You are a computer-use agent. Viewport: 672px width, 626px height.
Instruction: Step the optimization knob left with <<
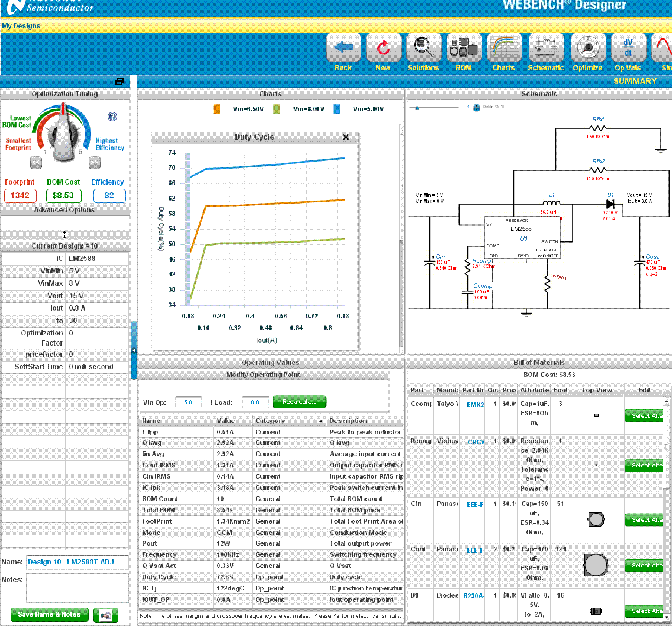(36, 163)
